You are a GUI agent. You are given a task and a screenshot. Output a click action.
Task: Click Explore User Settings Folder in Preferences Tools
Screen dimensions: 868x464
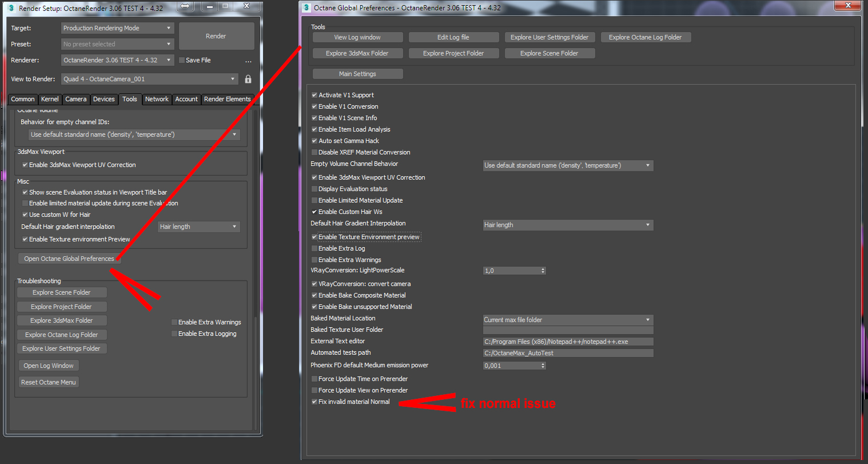click(x=550, y=37)
